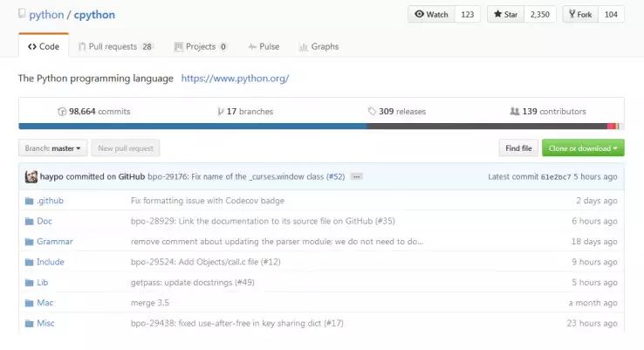The image size is (644, 350).
Task: Open the watchers count 123
Action: pos(468,14)
